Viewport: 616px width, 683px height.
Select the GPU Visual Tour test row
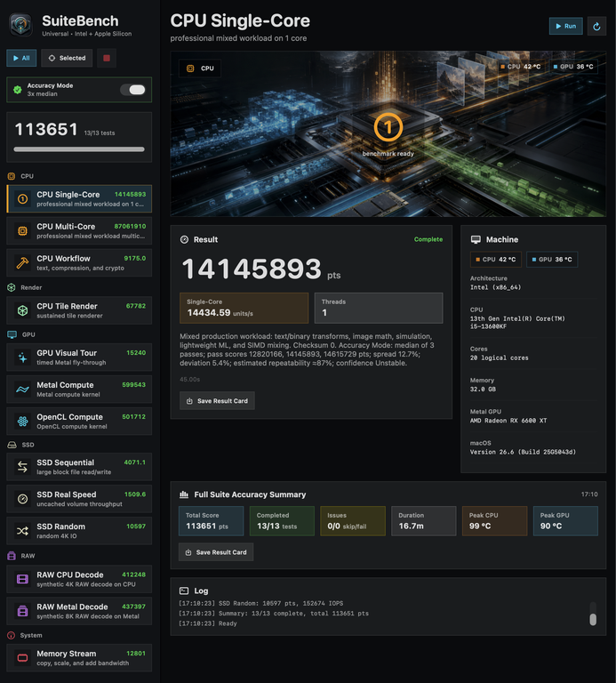pos(79,358)
